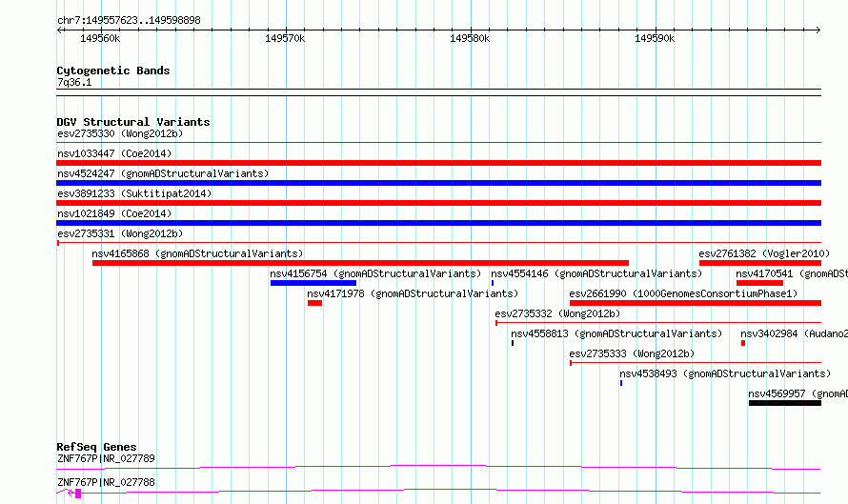Click the nsv4165868 (gnomADStructuralVariants) label
The width and height of the screenshot is (848, 504).
click(197, 253)
